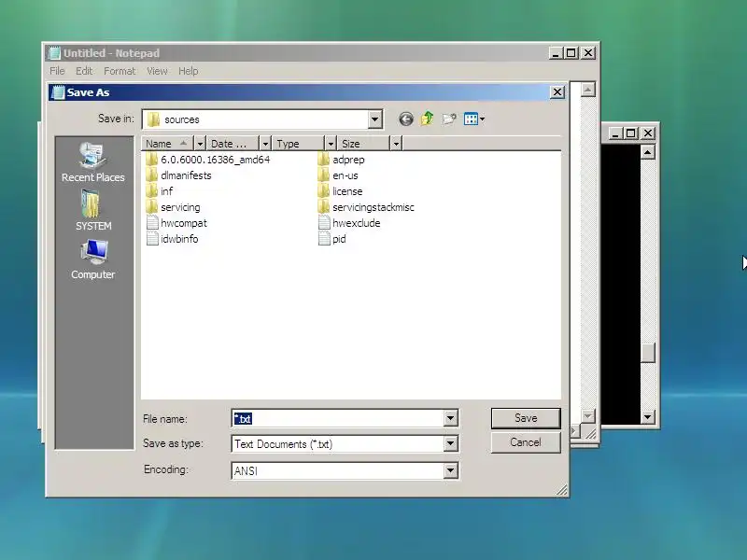Maximize the Notepad window
The width and height of the screenshot is (747, 560).
click(x=571, y=53)
